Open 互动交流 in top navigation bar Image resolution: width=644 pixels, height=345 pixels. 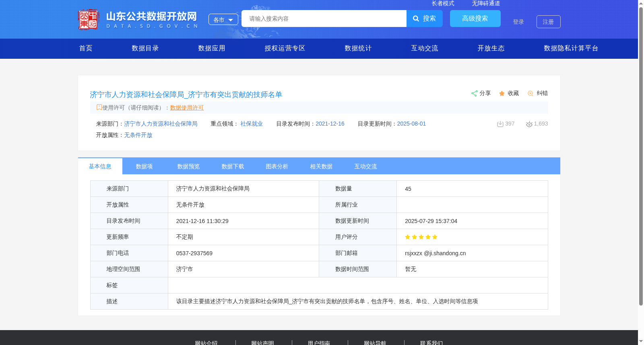coord(425,48)
